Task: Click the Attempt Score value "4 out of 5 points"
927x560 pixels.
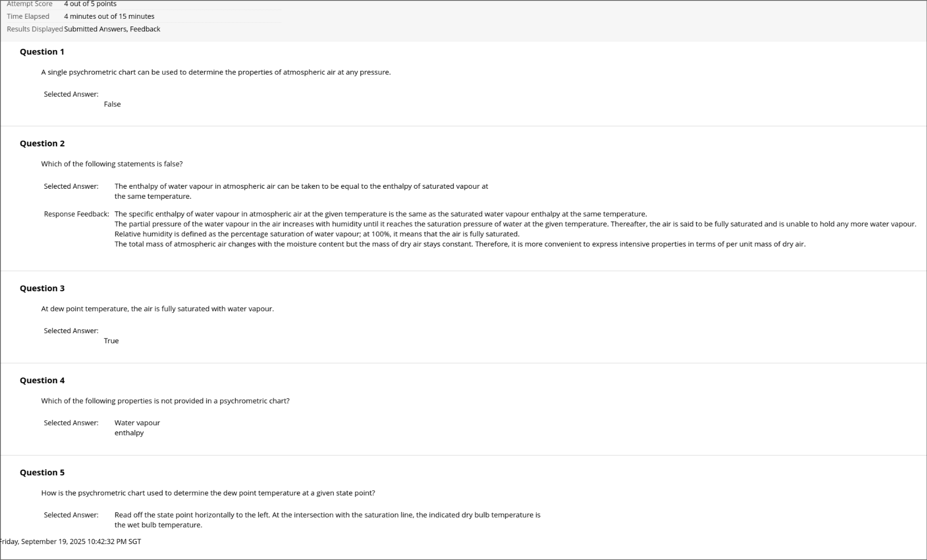Action: coord(90,4)
